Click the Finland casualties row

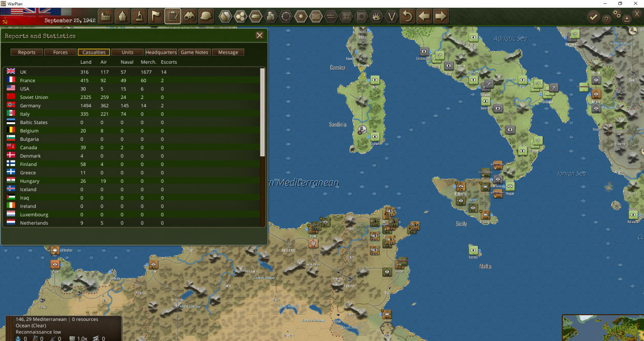pyautogui.click(x=131, y=164)
